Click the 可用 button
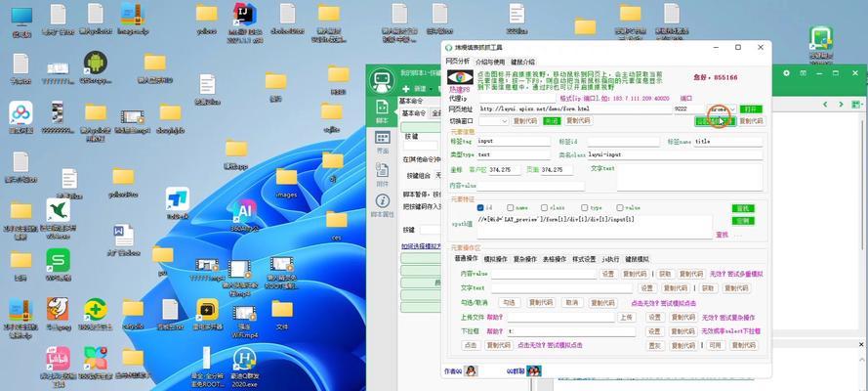 pyautogui.click(x=716, y=345)
